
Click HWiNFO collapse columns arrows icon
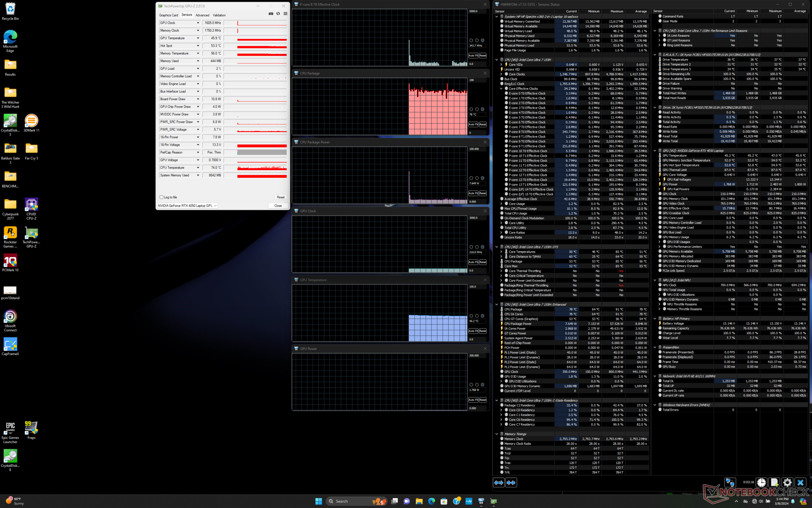pos(511,483)
